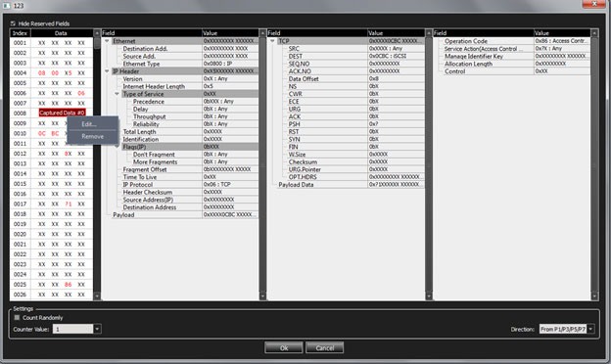Toggle the Hide Reserved Fields checkbox

pyautogui.click(x=13, y=23)
